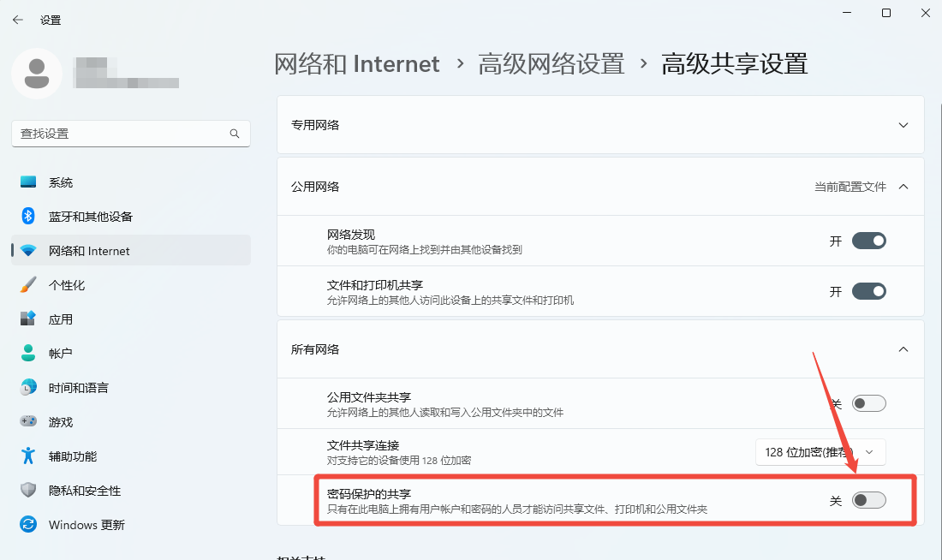This screenshot has width=942, height=560.
Task: Click 高级网络设置 breadcrumb link
Action: (x=551, y=64)
